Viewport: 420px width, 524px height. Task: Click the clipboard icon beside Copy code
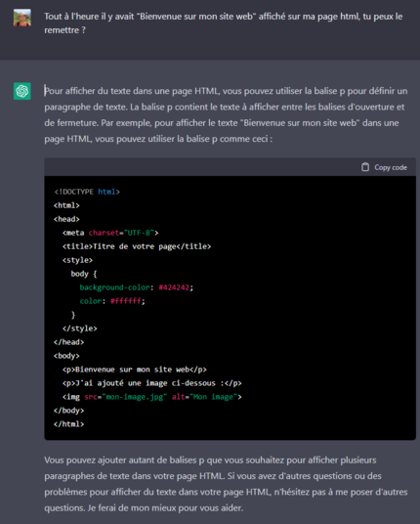pyautogui.click(x=365, y=167)
